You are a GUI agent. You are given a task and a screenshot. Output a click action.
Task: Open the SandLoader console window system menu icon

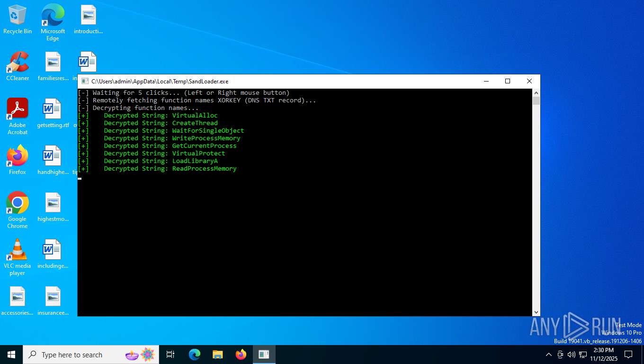point(85,82)
